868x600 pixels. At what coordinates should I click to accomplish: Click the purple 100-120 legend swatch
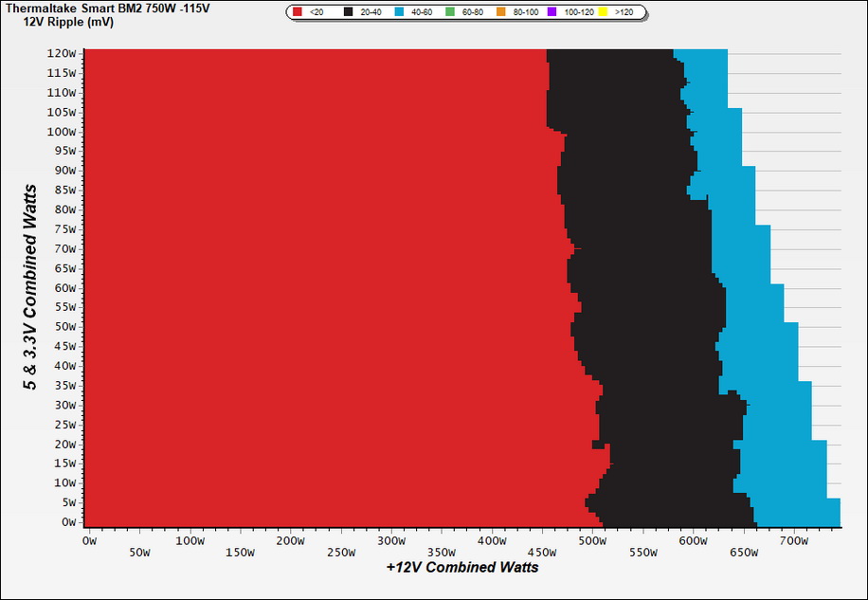coord(552,11)
